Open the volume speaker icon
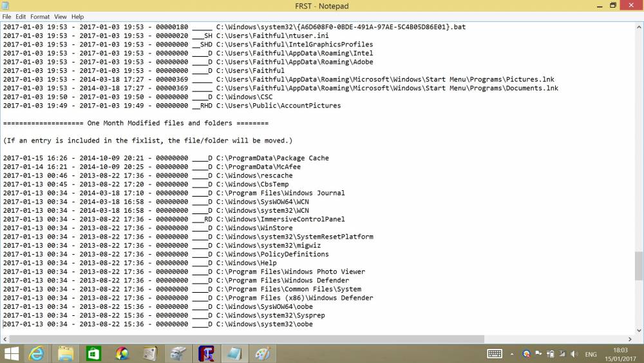This screenshot has width=644, height=363. point(574,354)
